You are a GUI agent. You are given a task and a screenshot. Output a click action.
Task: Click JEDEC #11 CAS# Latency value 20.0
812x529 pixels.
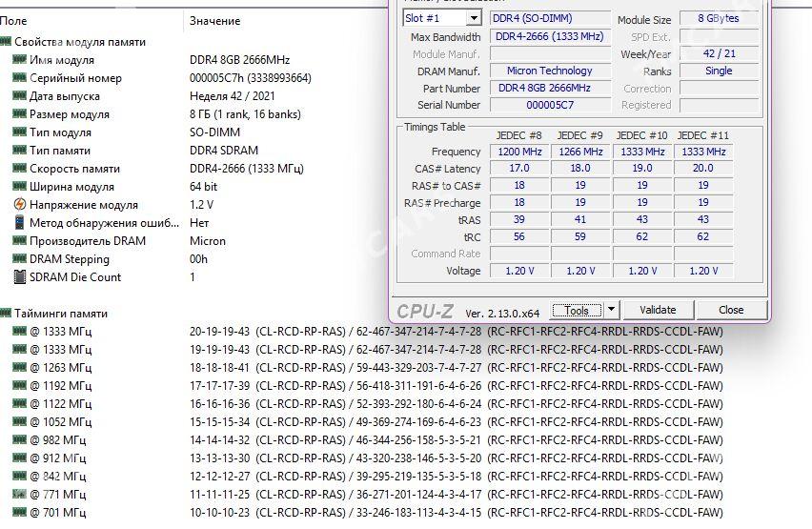(703, 168)
